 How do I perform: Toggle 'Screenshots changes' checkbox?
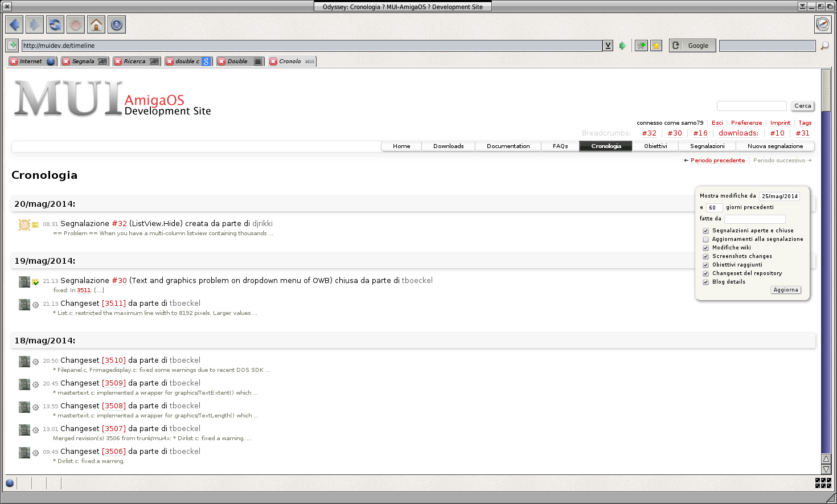tap(705, 256)
